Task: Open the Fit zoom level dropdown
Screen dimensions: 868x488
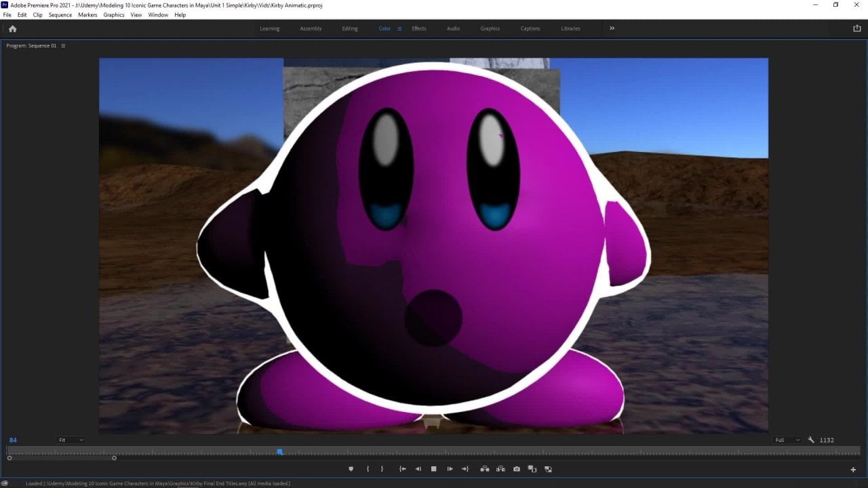Action: [x=71, y=440]
